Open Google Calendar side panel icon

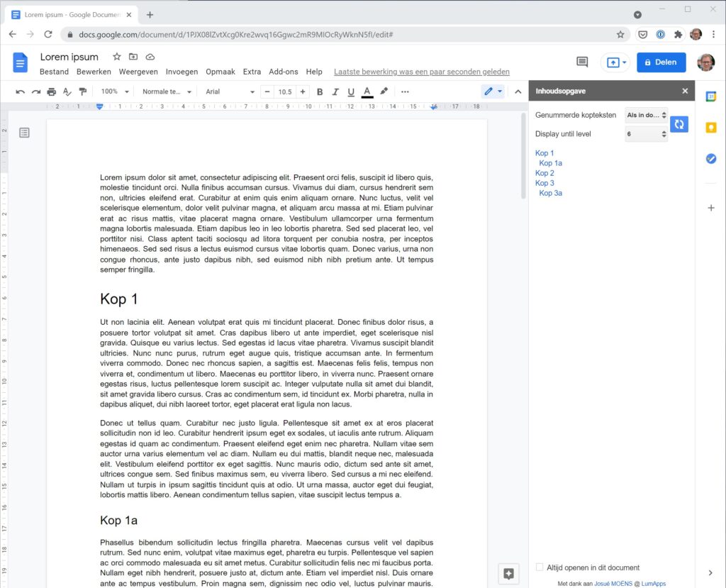[x=711, y=96]
